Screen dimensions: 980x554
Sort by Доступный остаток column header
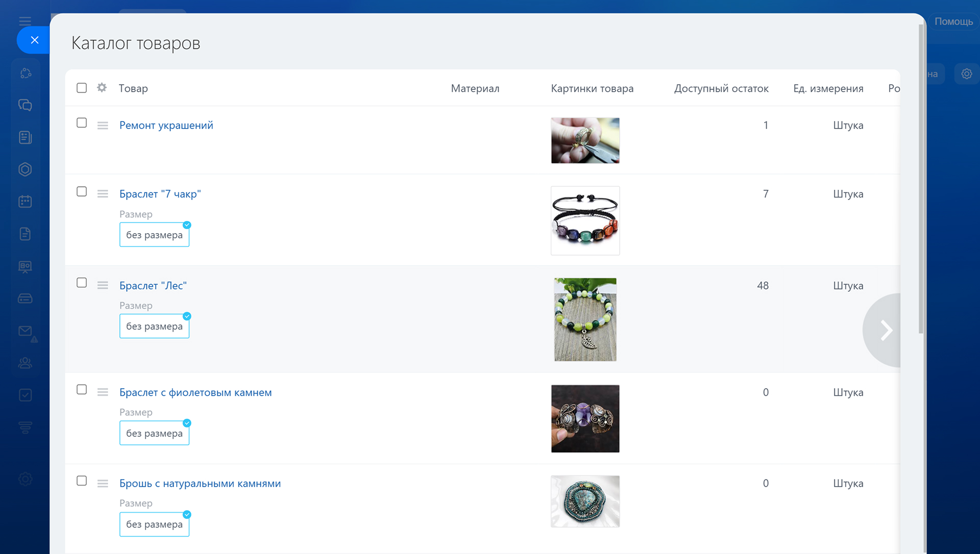pyautogui.click(x=721, y=88)
